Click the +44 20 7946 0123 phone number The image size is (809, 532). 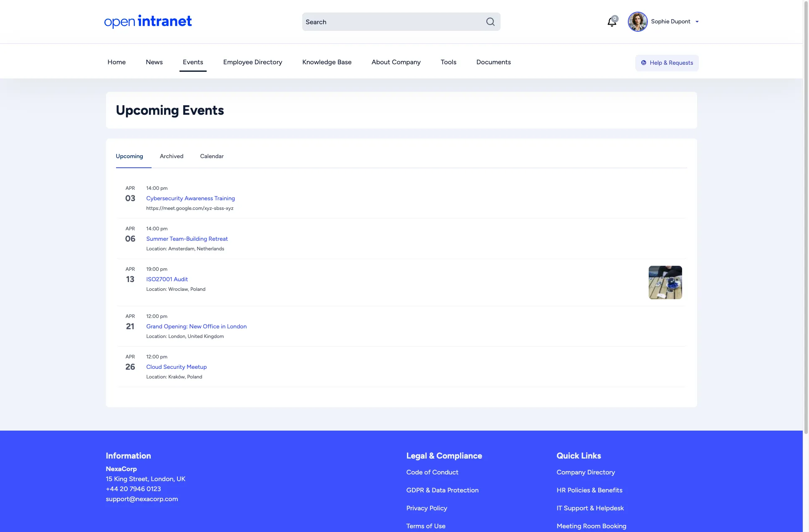[133, 489]
